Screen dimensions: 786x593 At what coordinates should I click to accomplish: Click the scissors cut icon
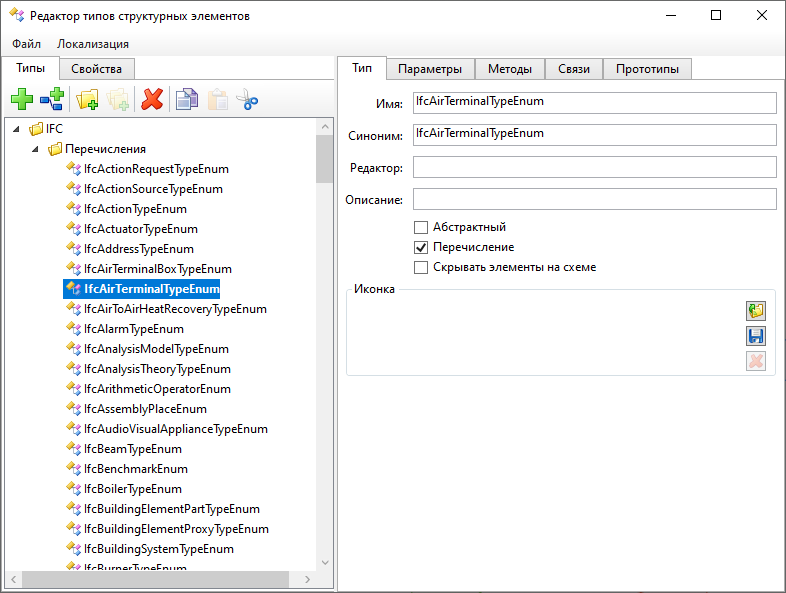248,99
